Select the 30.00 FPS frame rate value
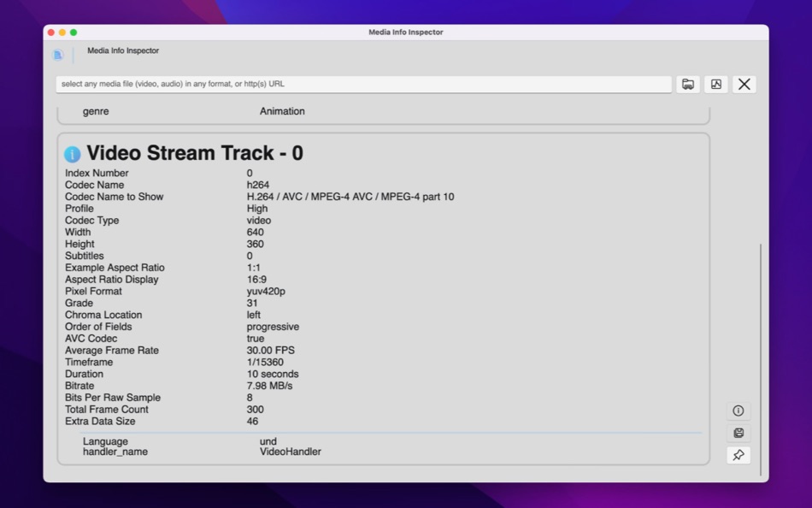Viewport: 812px width, 508px height. pyautogui.click(x=270, y=351)
